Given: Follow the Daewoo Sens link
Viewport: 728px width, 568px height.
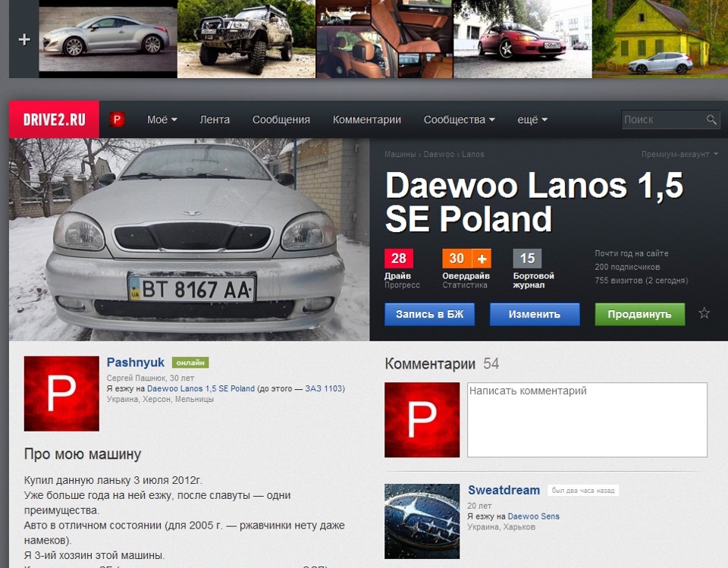Looking at the screenshot, I should (533, 516).
